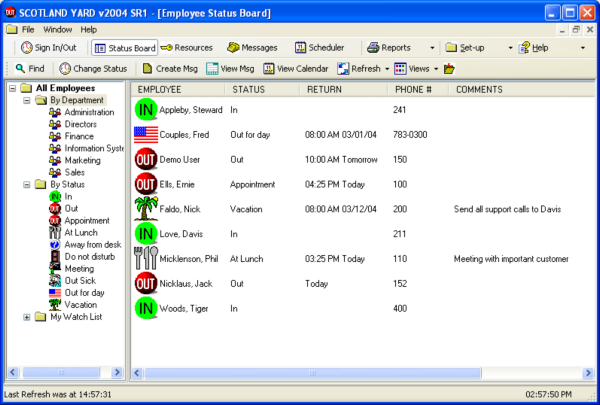Click the IN icon beside Love, Davis

coord(146,234)
